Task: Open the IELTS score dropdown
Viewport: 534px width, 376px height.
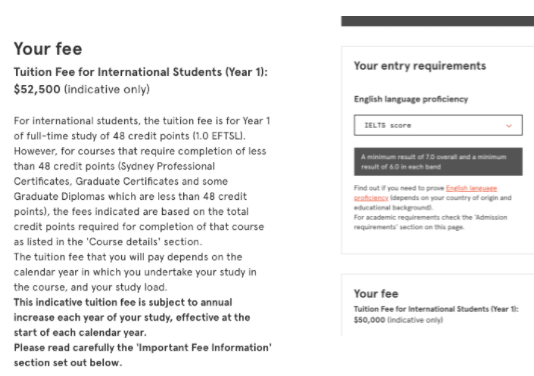Action: pyautogui.click(x=438, y=125)
